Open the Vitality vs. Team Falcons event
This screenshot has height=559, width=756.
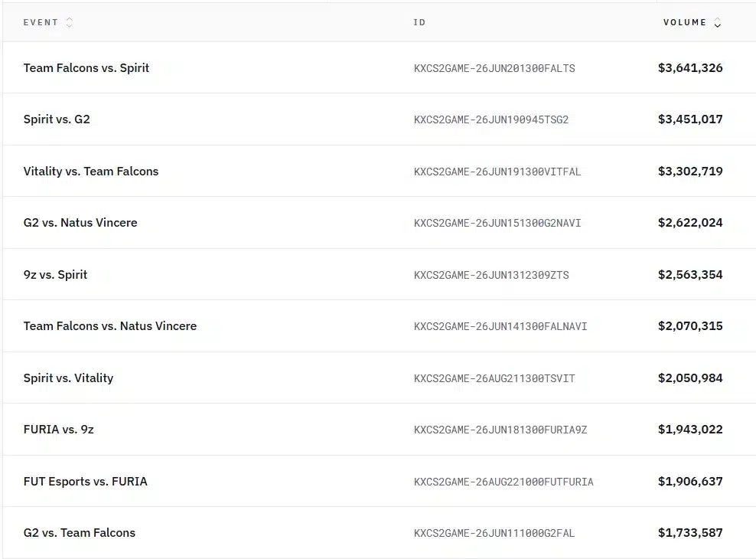coord(90,172)
